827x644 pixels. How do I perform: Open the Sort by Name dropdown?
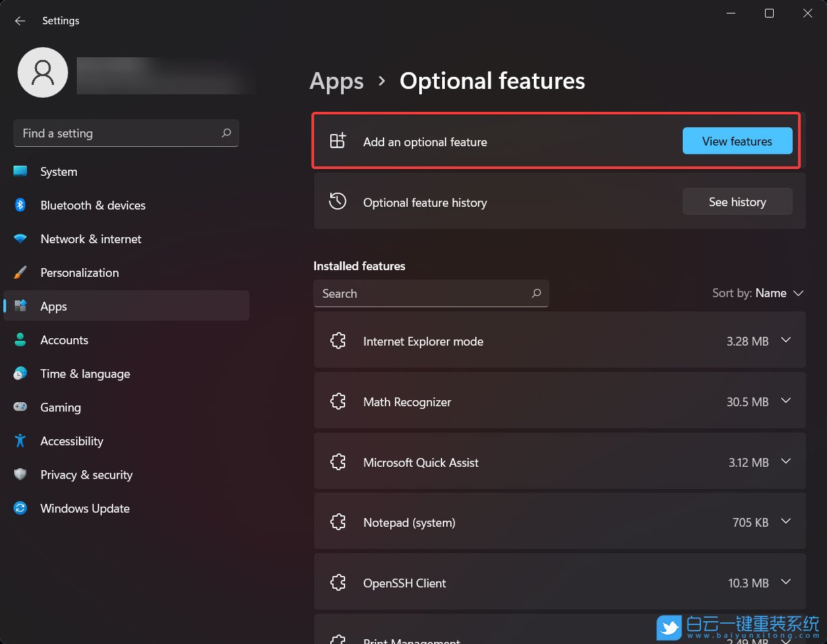tap(758, 293)
